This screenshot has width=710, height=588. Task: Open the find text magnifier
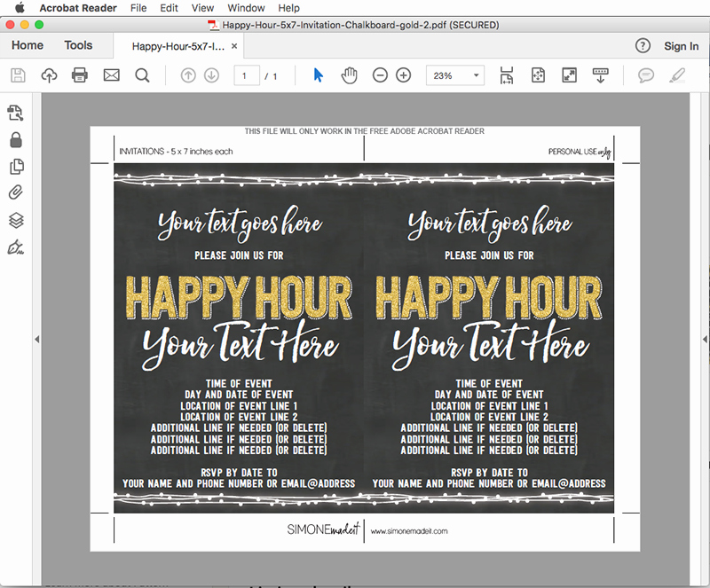coord(142,75)
